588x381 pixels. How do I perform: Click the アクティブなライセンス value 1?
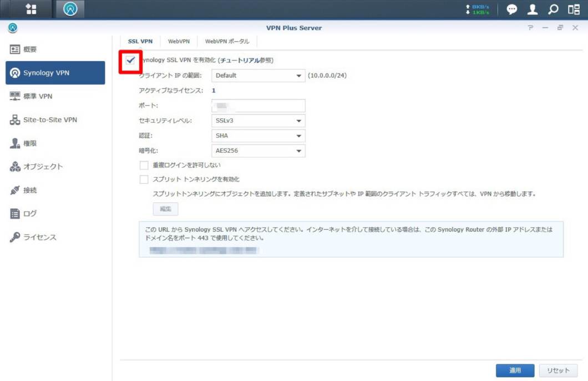214,91
